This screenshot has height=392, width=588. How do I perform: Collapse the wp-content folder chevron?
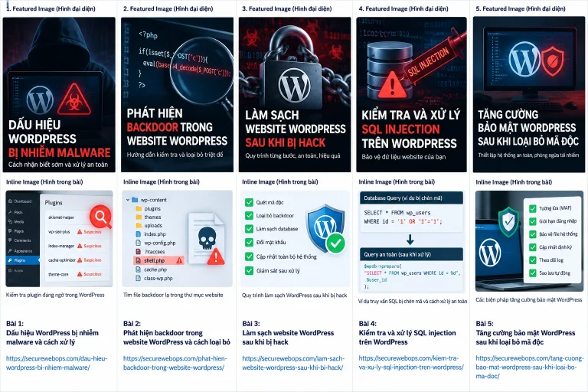[128, 200]
